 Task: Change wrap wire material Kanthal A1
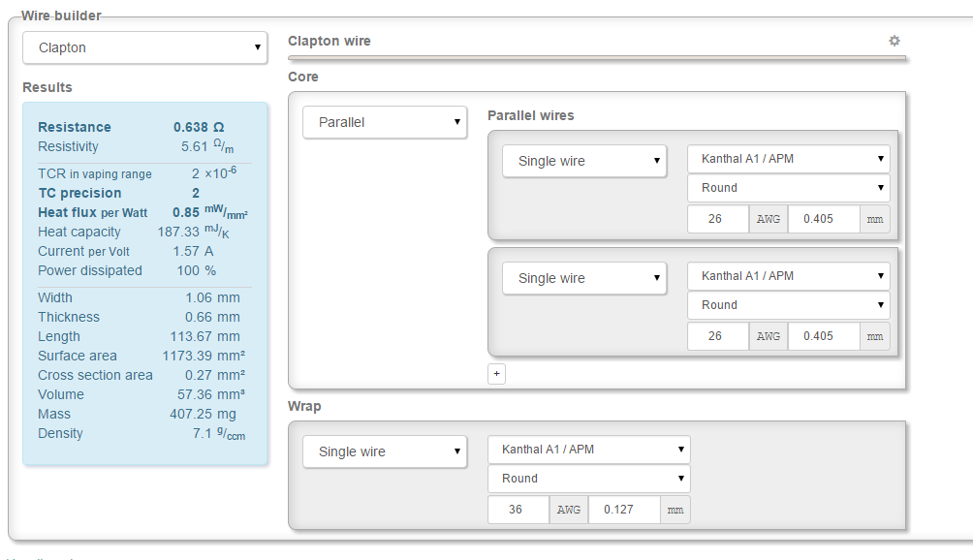pos(588,450)
